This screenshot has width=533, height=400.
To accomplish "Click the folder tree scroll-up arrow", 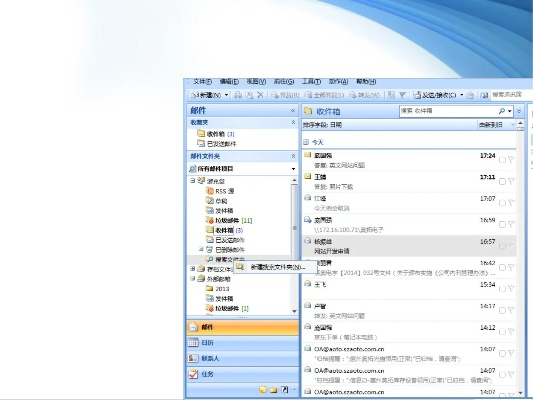I will (294, 180).
